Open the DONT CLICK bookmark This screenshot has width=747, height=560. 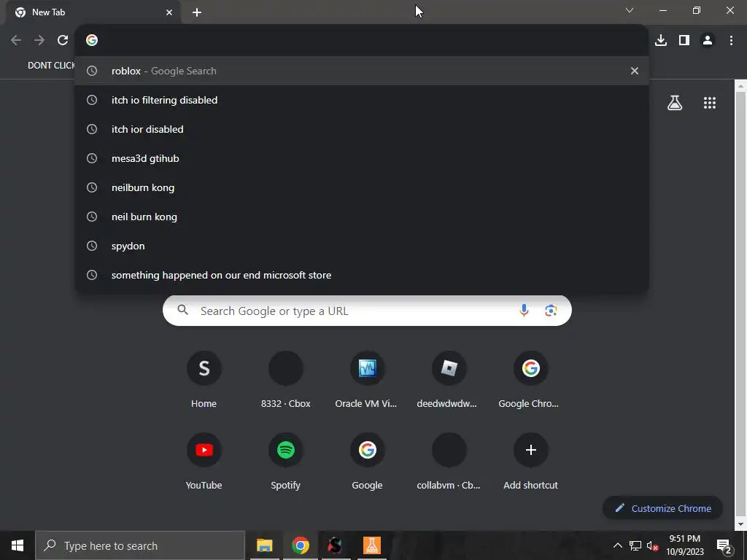pyautogui.click(x=51, y=65)
